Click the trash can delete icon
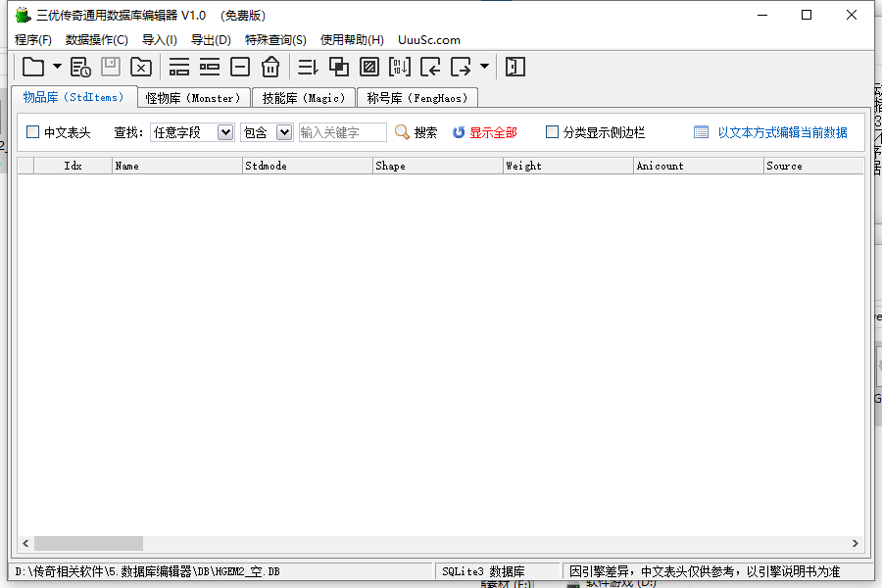Viewport: 882px width, 588px height. [x=270, y=67]
